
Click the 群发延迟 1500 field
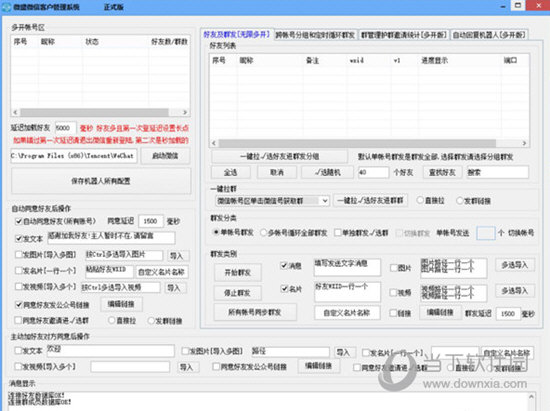pos(508,314)
